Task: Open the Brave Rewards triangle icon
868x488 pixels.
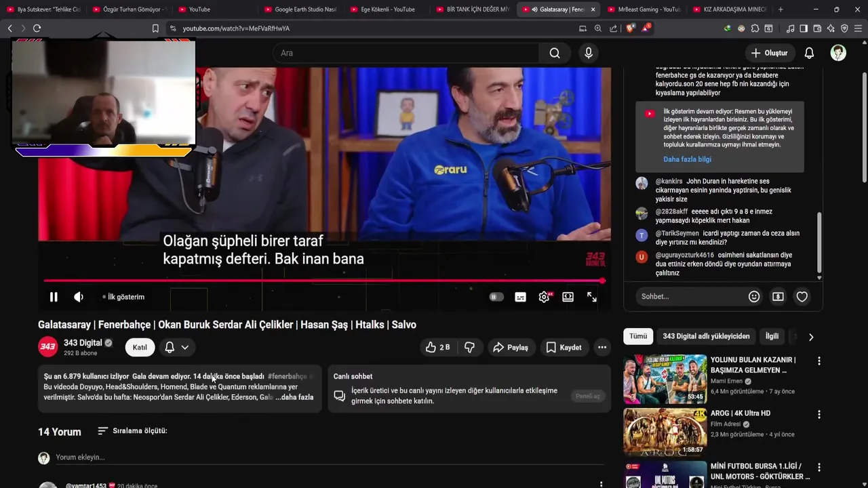Action: click(646, 28)
